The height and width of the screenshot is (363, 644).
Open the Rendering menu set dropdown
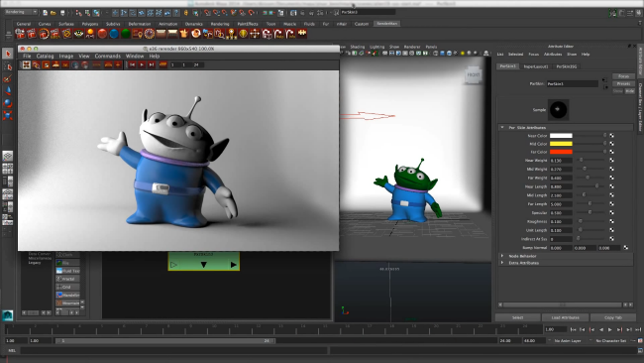pyautogui.click(x=21, y=12)
